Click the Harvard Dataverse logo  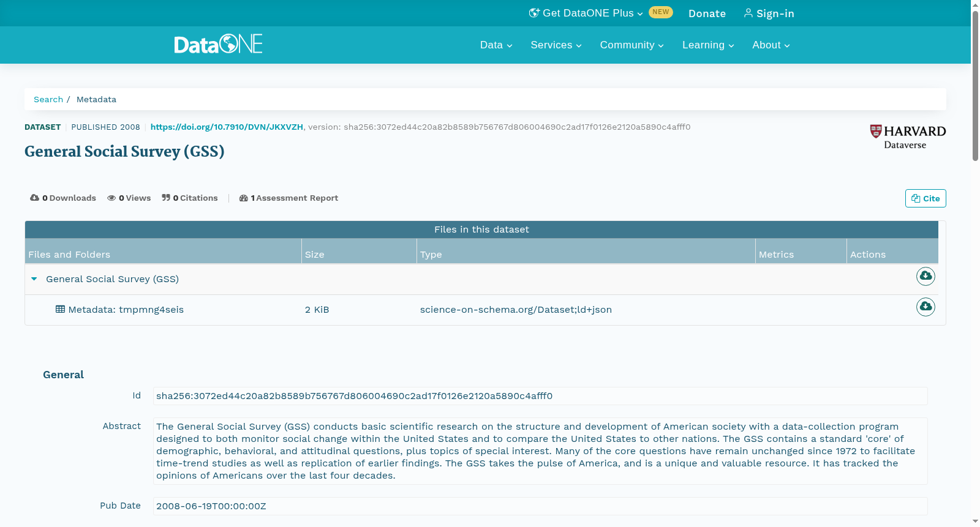908,137
